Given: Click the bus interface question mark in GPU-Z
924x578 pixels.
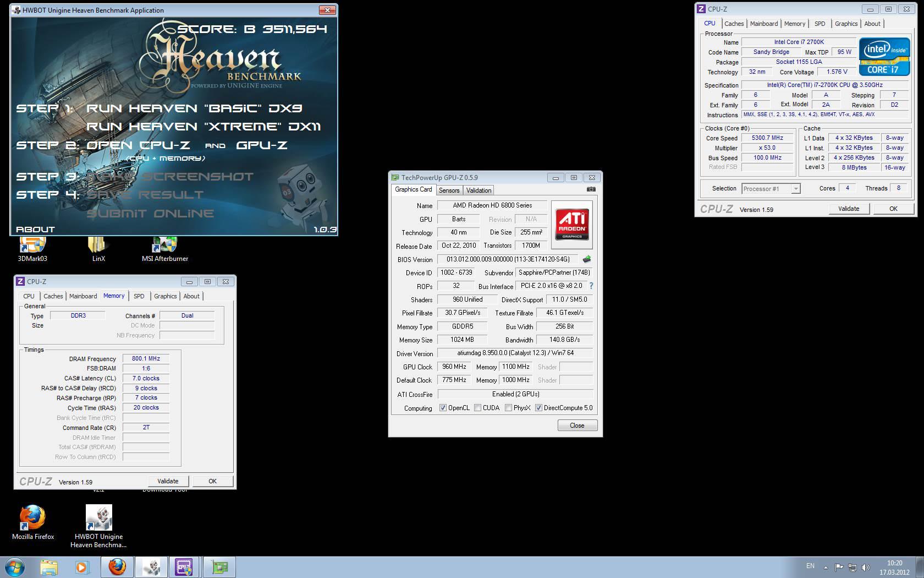Looking at the screenshot, I should point(591,286).
